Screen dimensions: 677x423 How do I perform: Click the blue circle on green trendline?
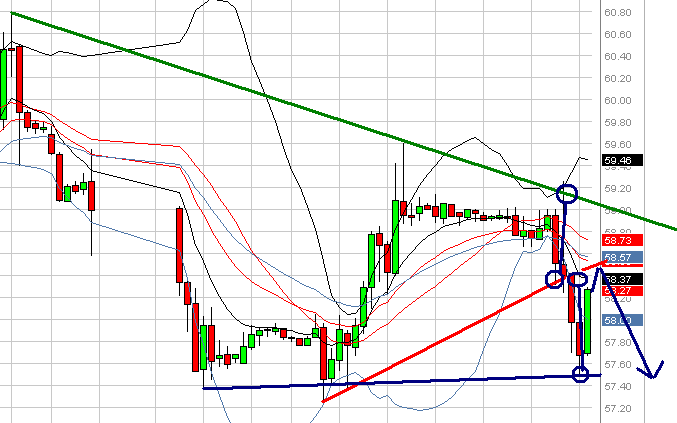[566, 193]
